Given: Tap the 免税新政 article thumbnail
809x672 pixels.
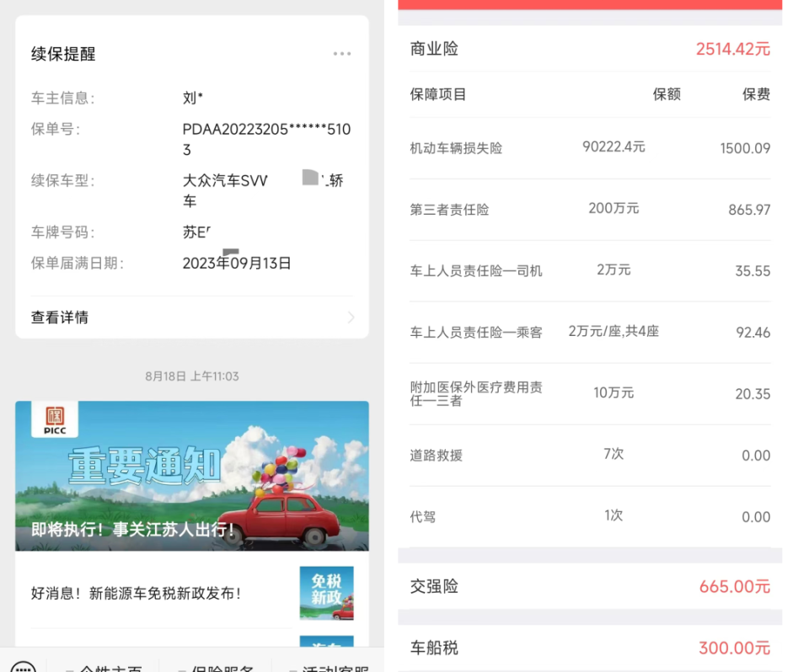Looking at the screenshot, I should tap(326, 591).
